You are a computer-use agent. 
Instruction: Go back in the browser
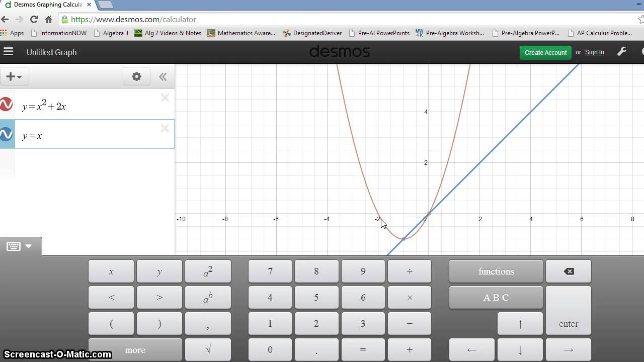(5, 19)
